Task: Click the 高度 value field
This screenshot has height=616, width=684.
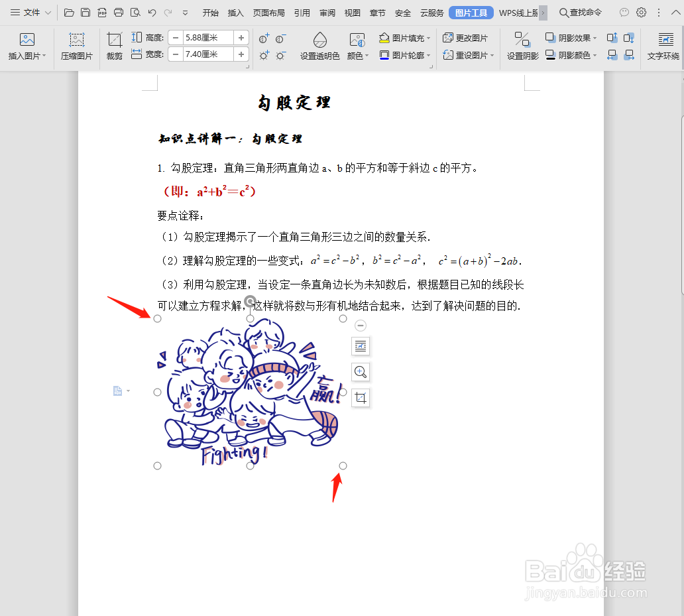Action: pos(209,38)
